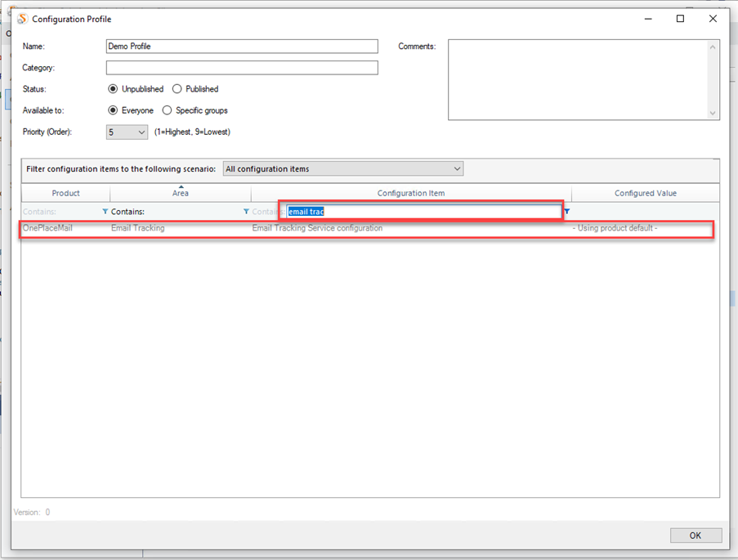The height and width of the screenshot is (560, 738).
Task: Click the Area column filter funnel icon
Action: (x=246, y=211)
